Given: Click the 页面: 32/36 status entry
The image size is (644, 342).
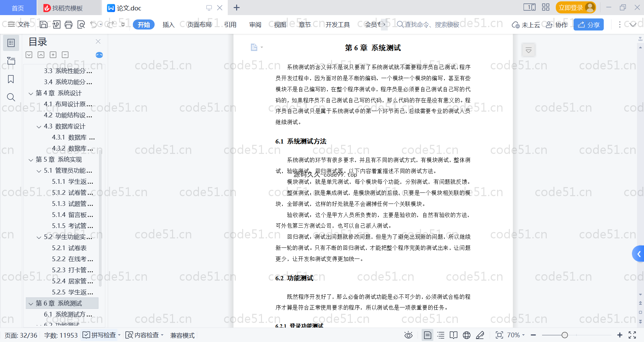Looking at the screenshot, I should pos(21,335).
